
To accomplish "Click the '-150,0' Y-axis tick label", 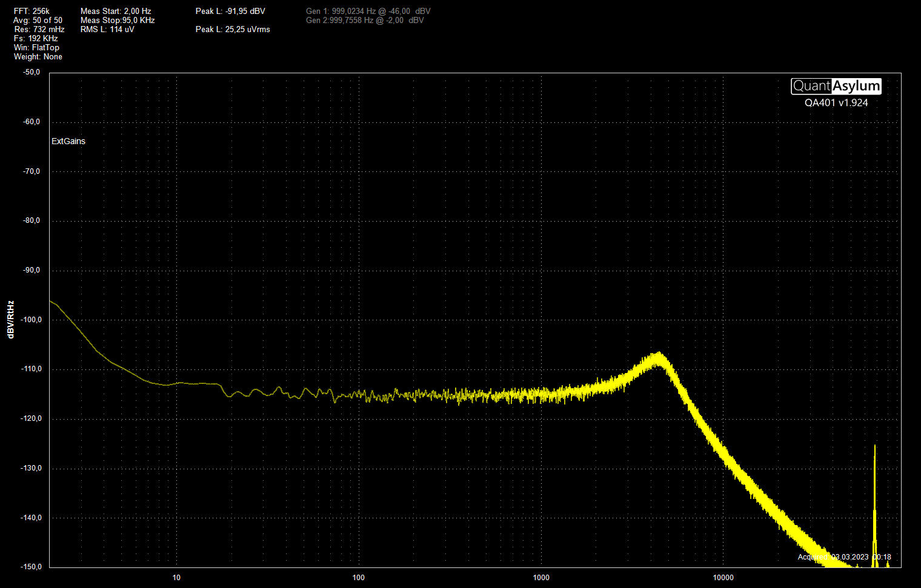I will (x=31, y=567).
